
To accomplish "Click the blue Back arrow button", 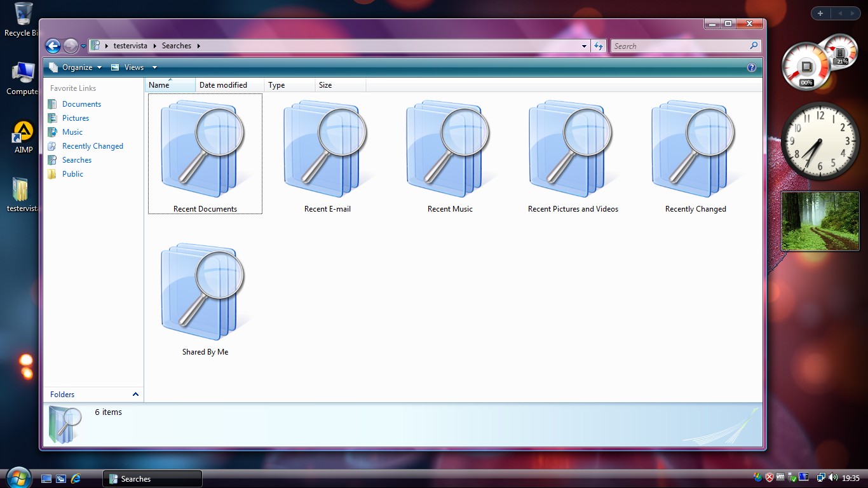I will (x=53, y=46).
